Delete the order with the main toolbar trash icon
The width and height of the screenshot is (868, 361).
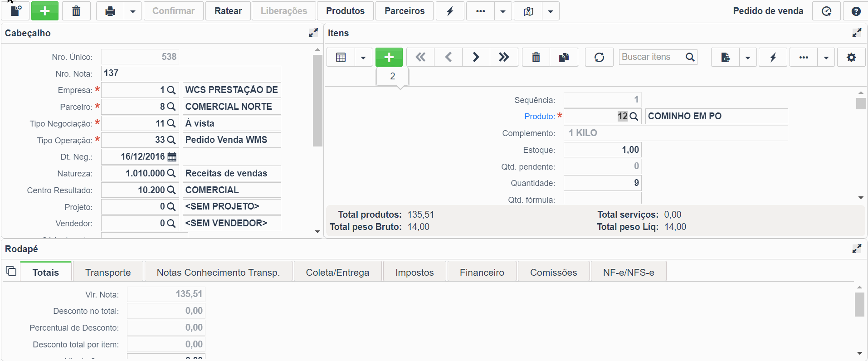(76, 11)
